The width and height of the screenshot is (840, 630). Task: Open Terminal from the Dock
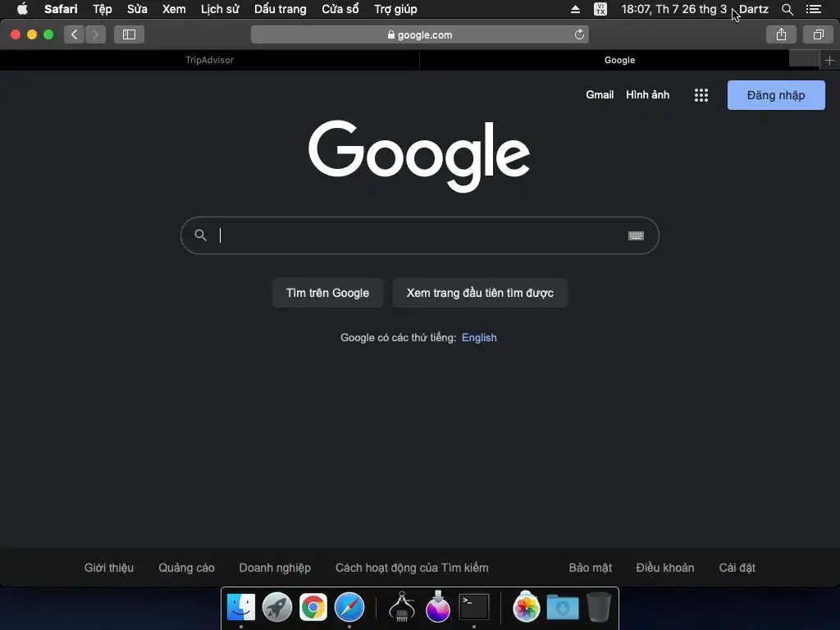click(x=474, y=607)
